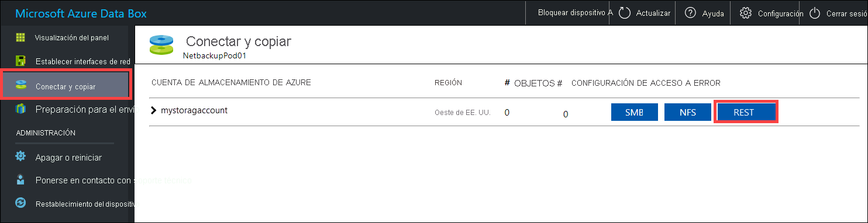
Task: Click the Restablecimiento del dispositivo icon
Action: (20, 203)
